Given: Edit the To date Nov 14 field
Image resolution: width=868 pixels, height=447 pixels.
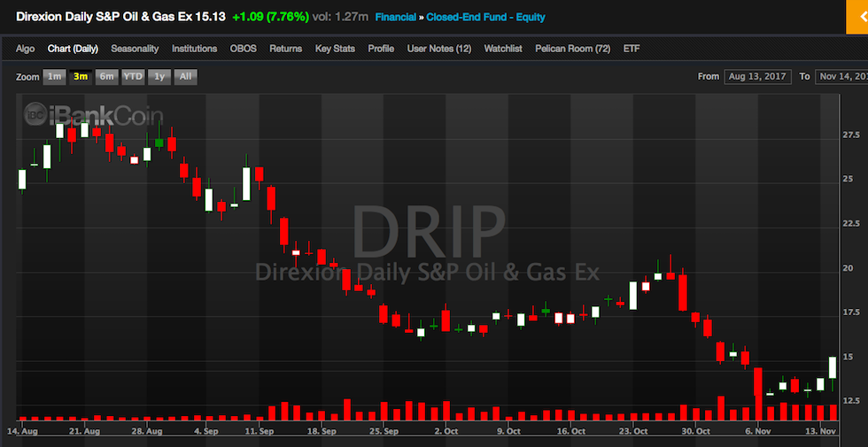Looking at the screenshot, I should (x=841, y=77).
